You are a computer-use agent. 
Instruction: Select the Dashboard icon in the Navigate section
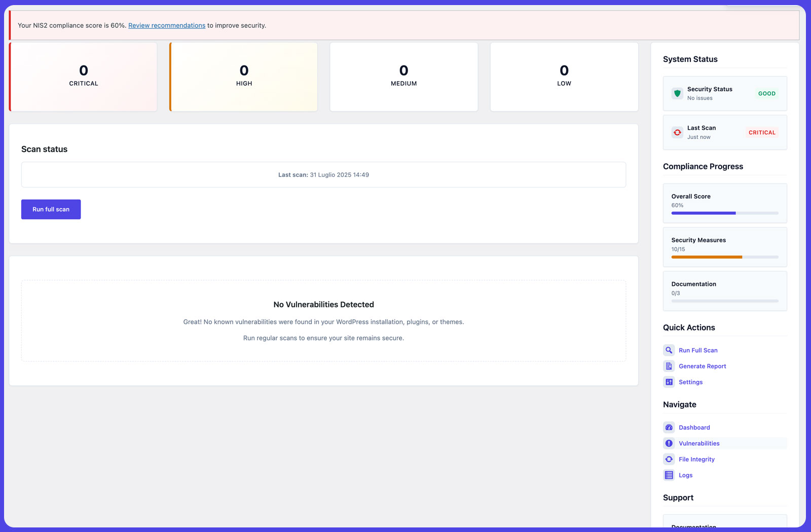(x=669, y=427)
